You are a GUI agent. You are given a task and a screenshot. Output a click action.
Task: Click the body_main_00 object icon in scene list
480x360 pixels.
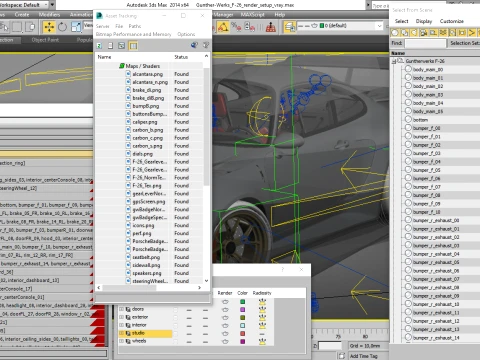click(x=408, y=69)
